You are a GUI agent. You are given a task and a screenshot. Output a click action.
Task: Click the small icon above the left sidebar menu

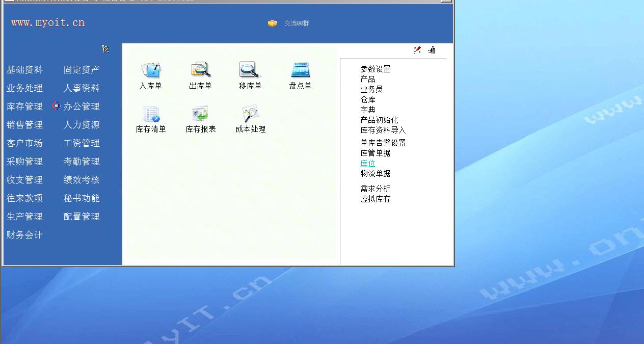click(105, 49)
